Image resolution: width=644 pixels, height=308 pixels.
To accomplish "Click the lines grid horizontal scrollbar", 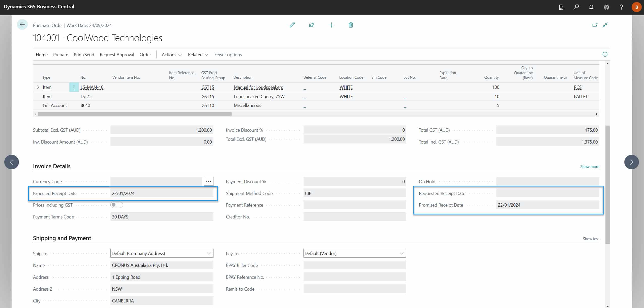I will pos(135,114).
